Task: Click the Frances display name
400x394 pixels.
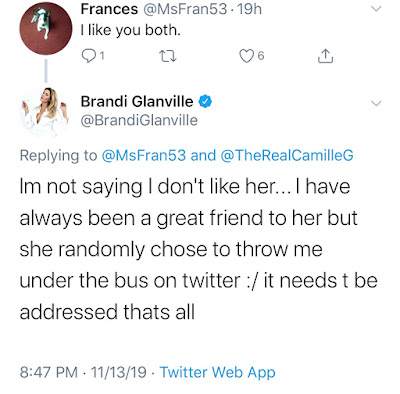Action: [109, 9]
